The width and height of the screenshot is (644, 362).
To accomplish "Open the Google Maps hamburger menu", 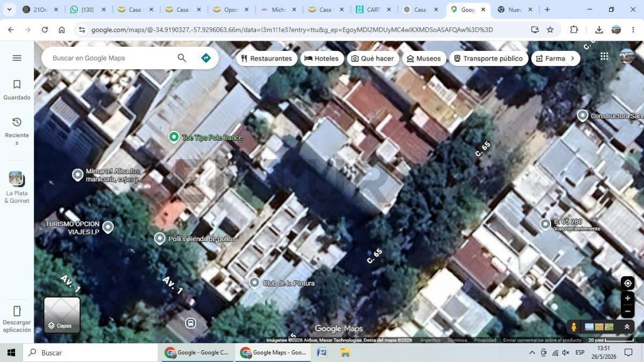I will [17, 58].
